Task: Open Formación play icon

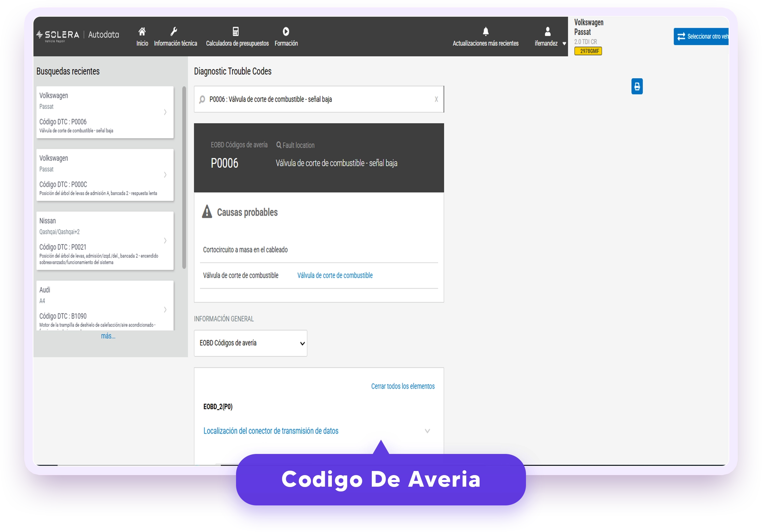Action: (286, 32)
